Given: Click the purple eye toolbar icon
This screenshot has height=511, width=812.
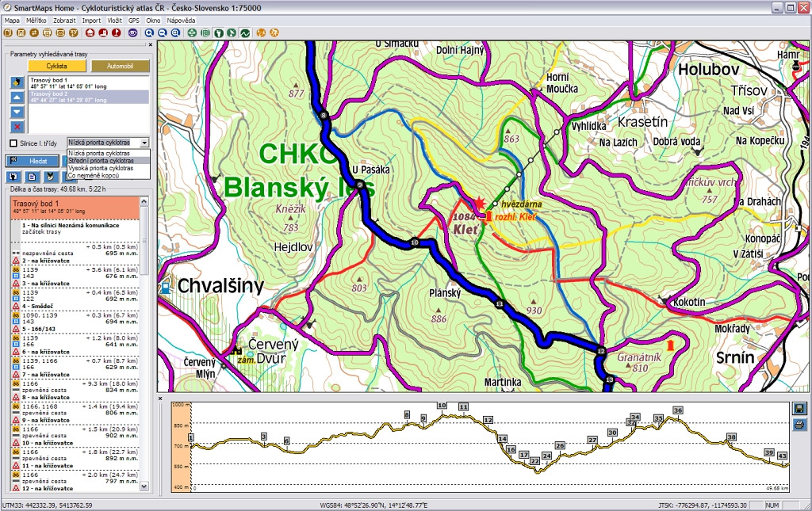Looking at the screenshot, I should click(133, 32).
